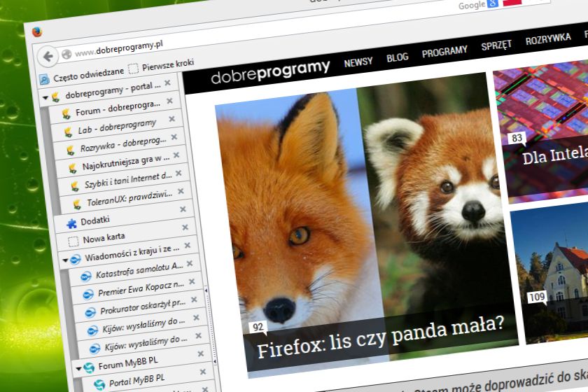The image size is (588, 392).
Task: Collapse the Wiadomości z kraju tab tree
Action: pyautogui.click(x=65, y=260)
